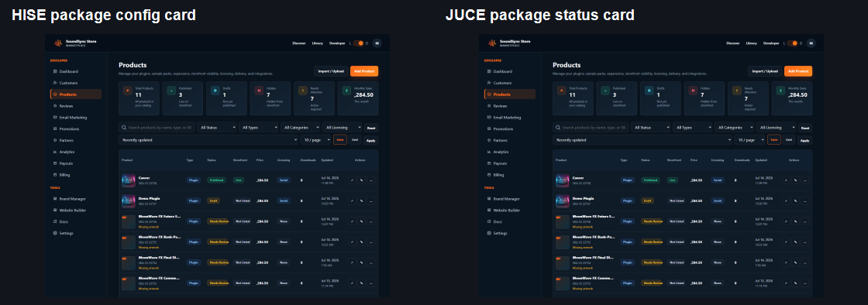Open Recently updated sort dropdown in HISE card
This screenshot has height=305, width=868.
point(208,140)
